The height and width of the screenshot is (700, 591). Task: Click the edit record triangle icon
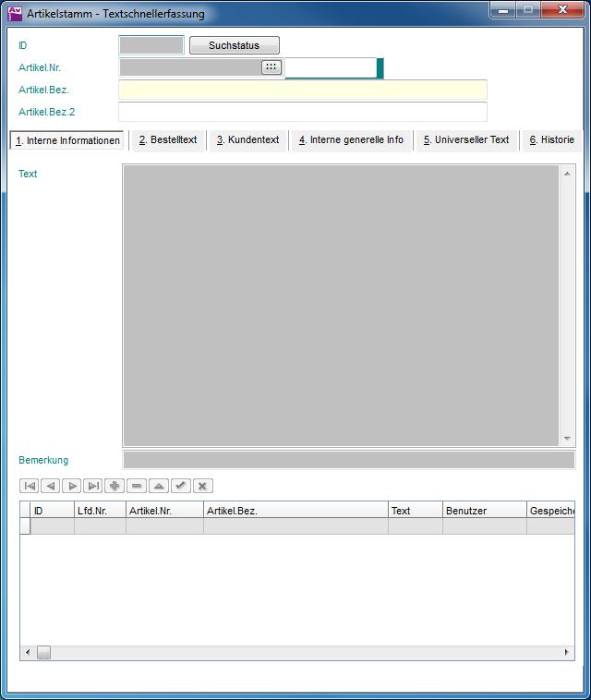159,486
